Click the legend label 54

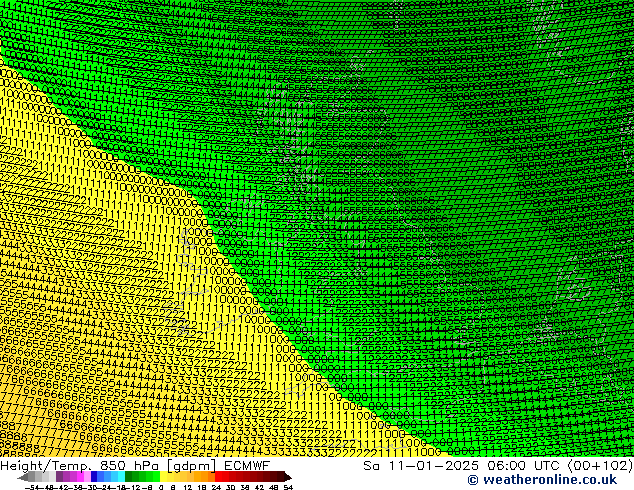(288, 487)
